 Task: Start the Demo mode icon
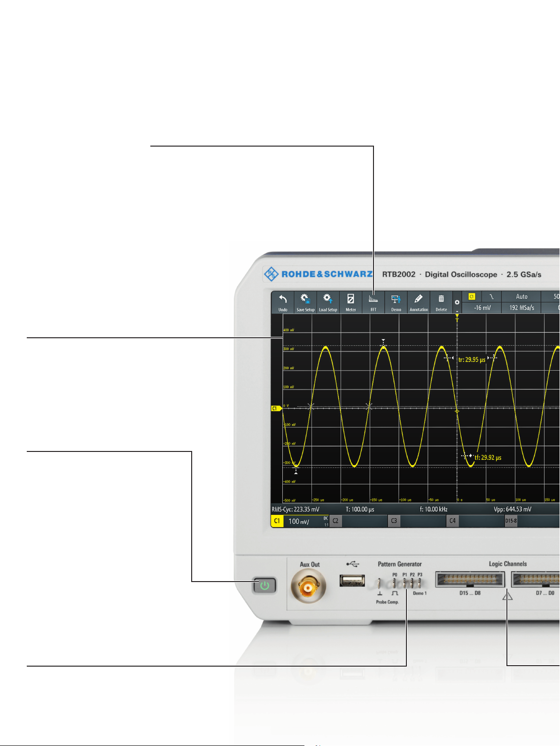point(396,299)
